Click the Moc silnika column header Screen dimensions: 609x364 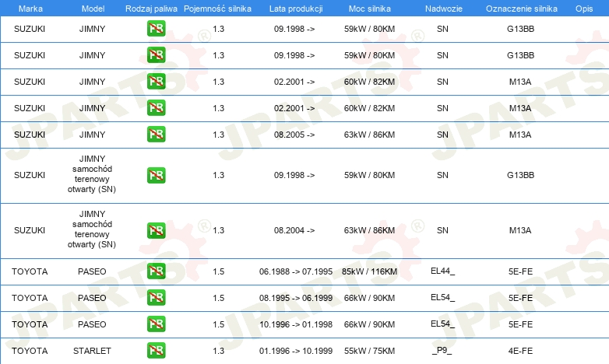(370, 9)
